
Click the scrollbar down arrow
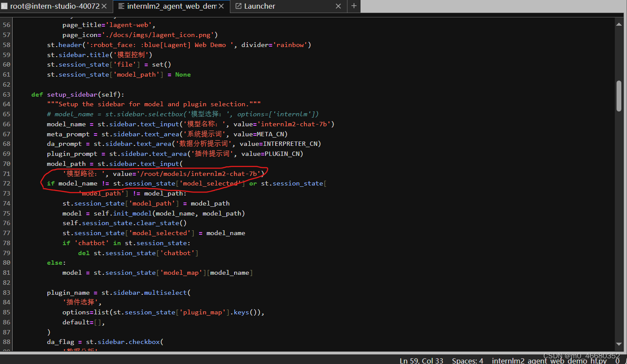click(619, 344)
